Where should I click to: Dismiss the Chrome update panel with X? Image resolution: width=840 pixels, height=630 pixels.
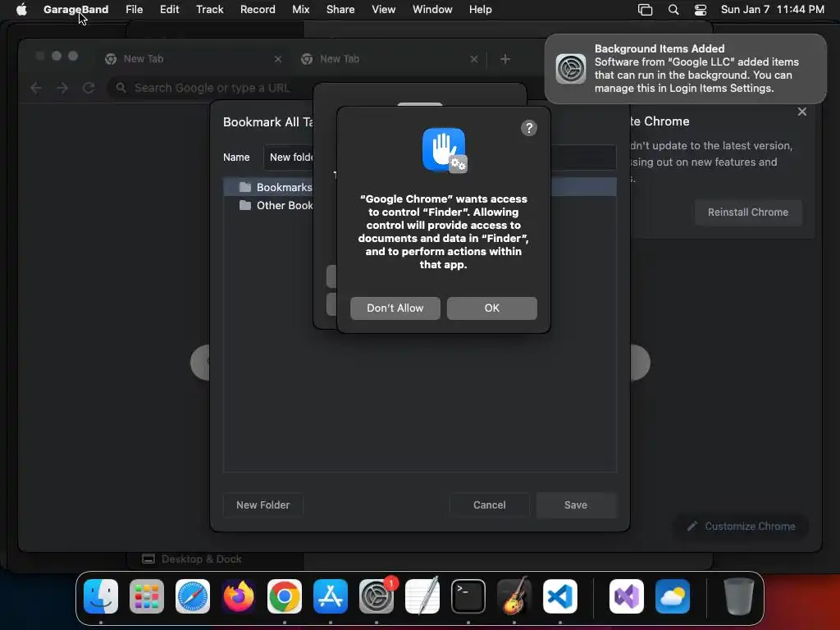(802, 112)
